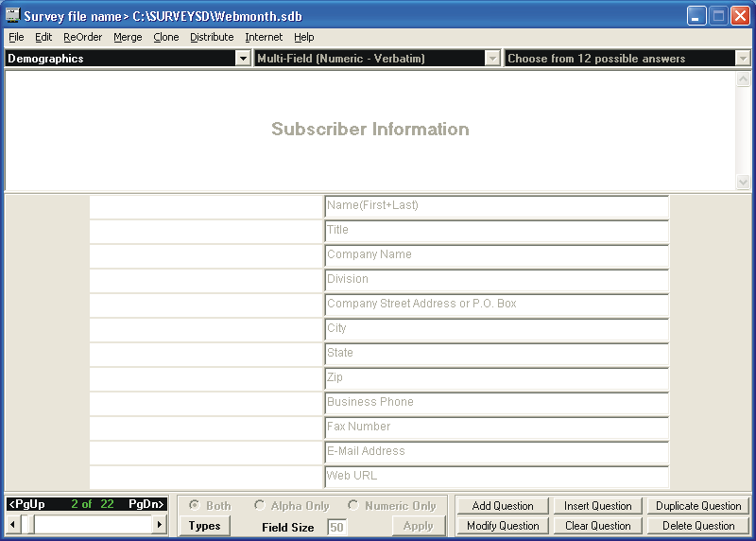Click the Insert Question button
Image resolution: width=756 pixels, height=541 pixels.
(598, 506)
